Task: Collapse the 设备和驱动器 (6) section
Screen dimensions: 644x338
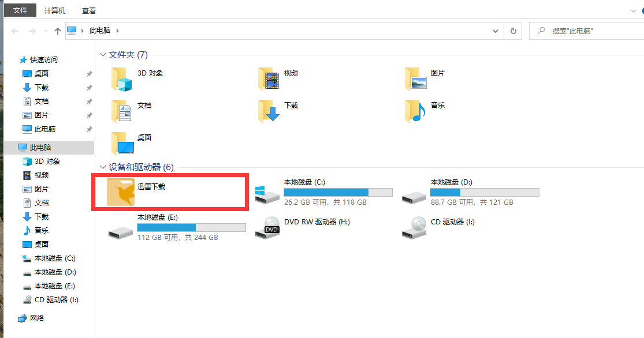Action: pyautogui.click(x=103, y=167)
